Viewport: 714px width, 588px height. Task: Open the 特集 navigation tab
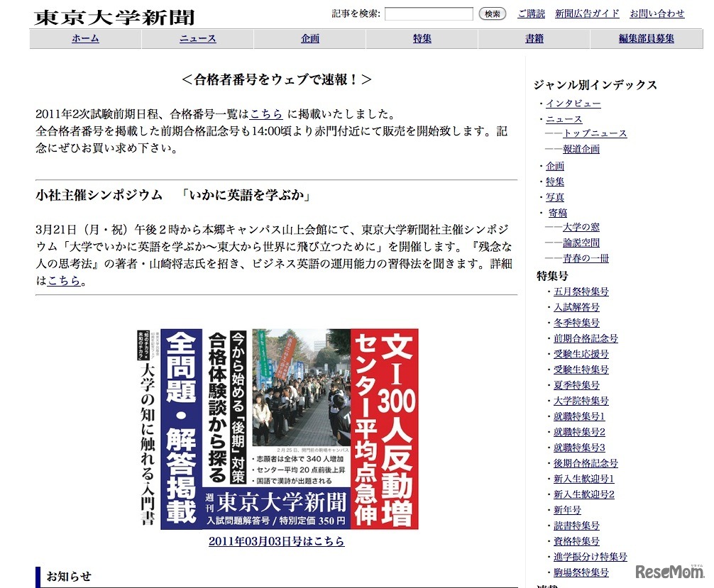pos(422,39)
